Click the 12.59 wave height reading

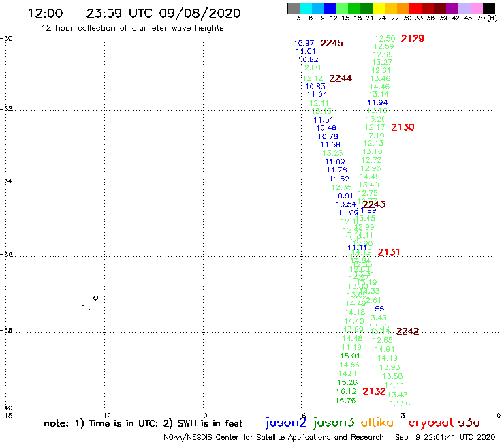pos(383,46)
